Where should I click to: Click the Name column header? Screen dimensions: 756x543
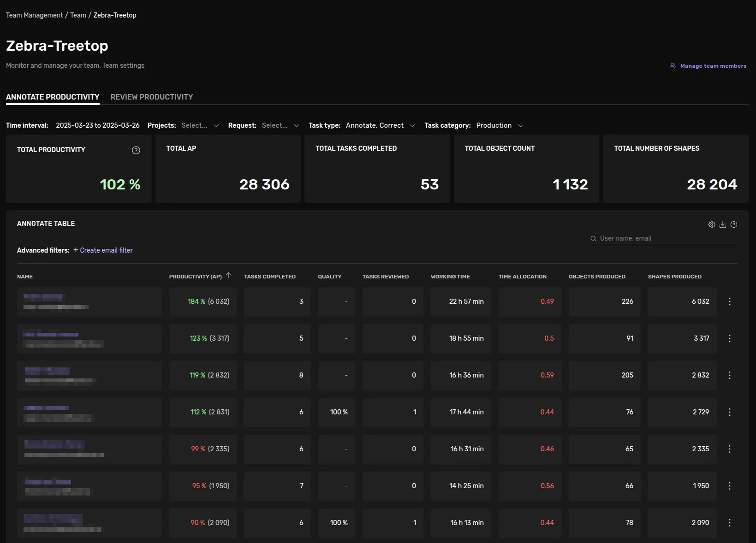(x=25, y=277)
